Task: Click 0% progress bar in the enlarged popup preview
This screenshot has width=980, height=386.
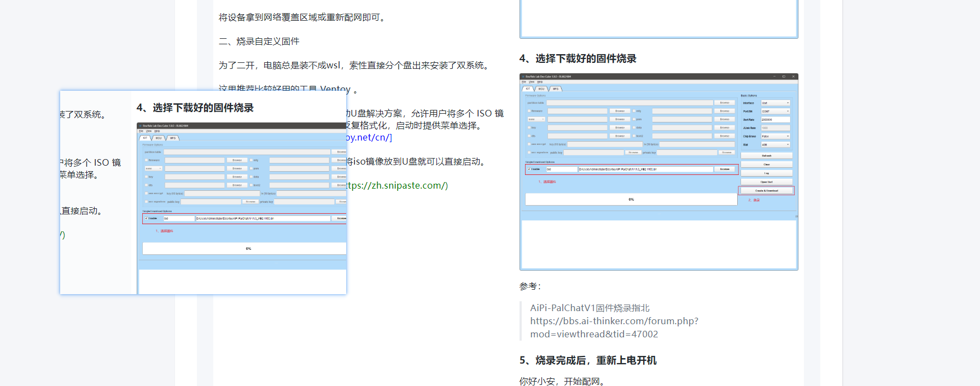Action: coord(244,249)
